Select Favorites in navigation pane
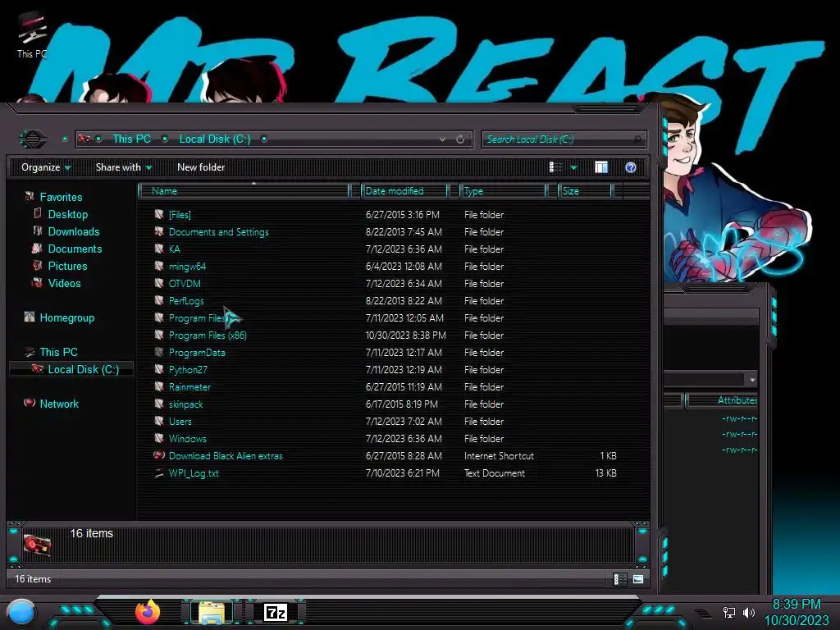Screen dimensions: 840x630 (61, 197)
